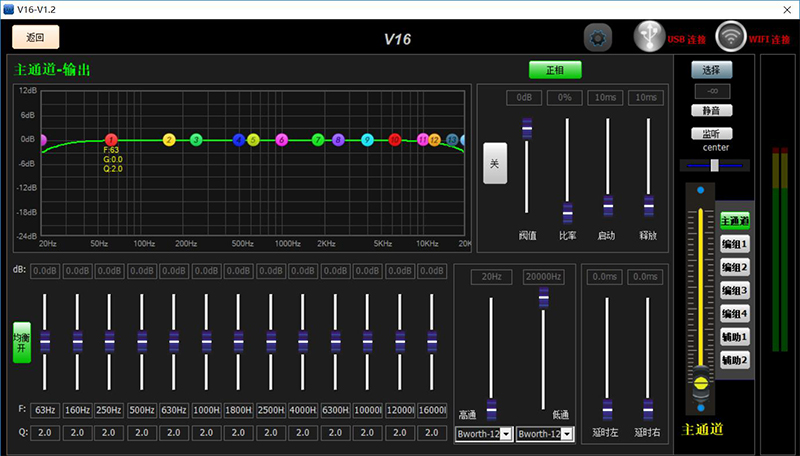
Task: Select magenta EQ node 6 on graph
Action: point(282,140)
